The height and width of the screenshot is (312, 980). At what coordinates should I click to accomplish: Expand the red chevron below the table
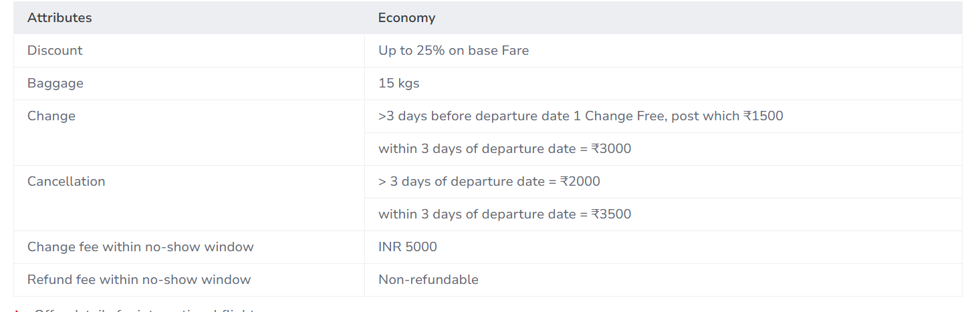16,310
